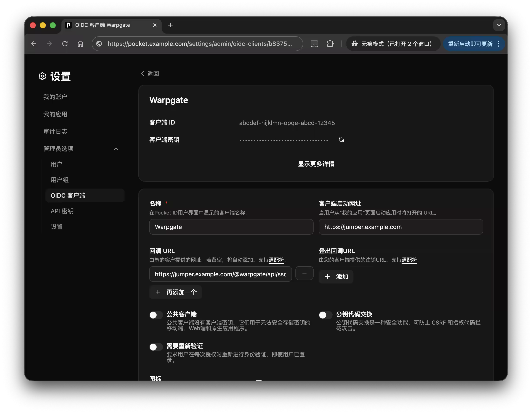Click the client ID value text
Screen dimensions: 532x413
(x=287, y=123)
